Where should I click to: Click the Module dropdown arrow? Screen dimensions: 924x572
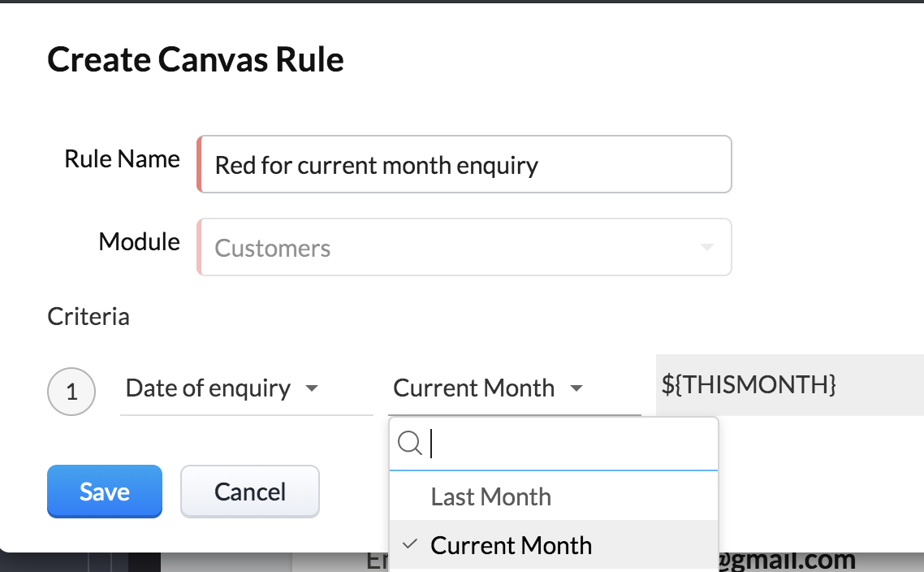tap(706, 248)
